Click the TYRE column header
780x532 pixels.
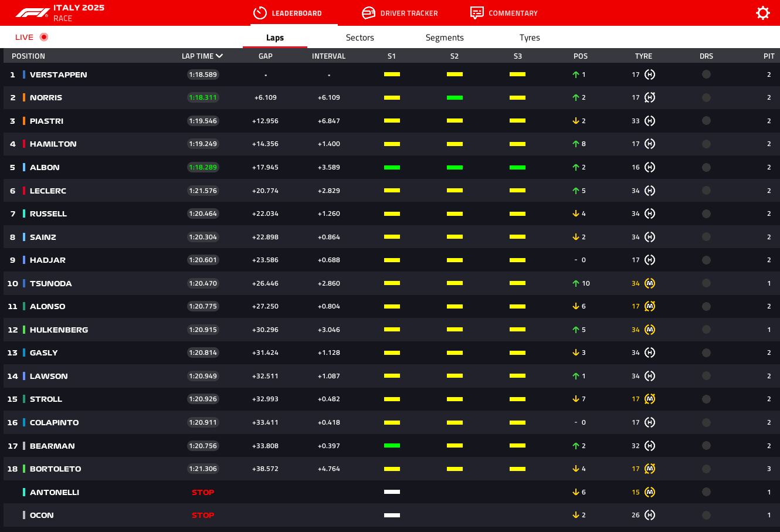coord(643,56)
